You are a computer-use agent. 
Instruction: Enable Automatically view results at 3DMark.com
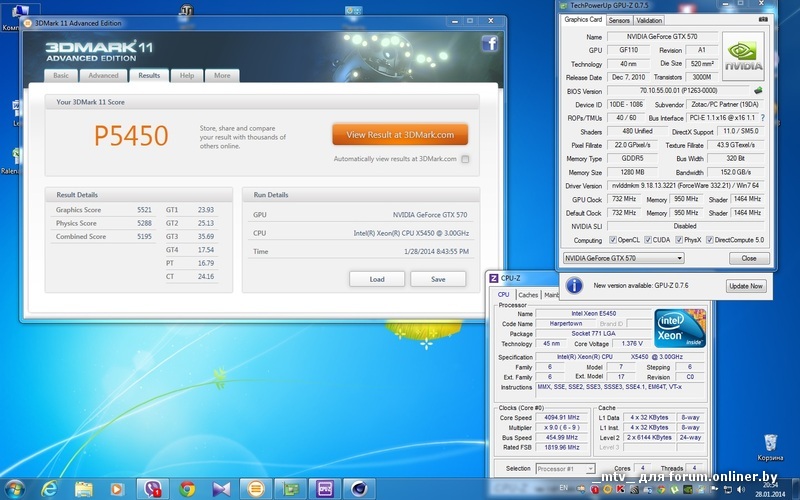pos(465,159)
